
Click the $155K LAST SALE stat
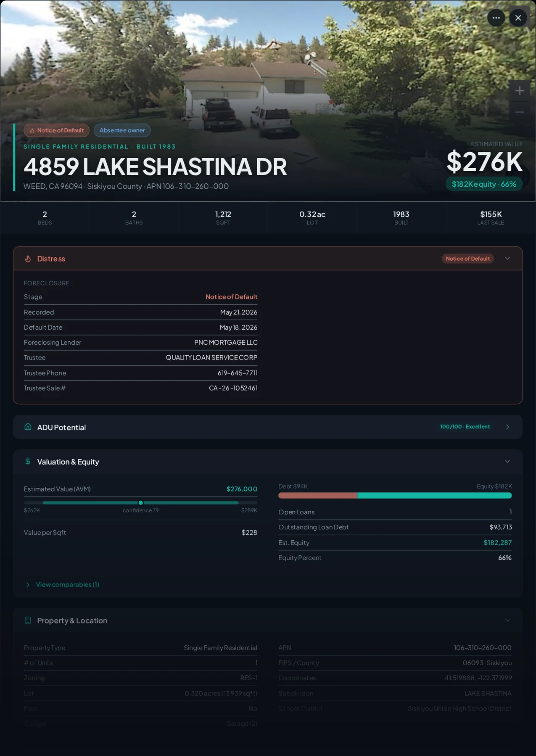coord(491,218)
